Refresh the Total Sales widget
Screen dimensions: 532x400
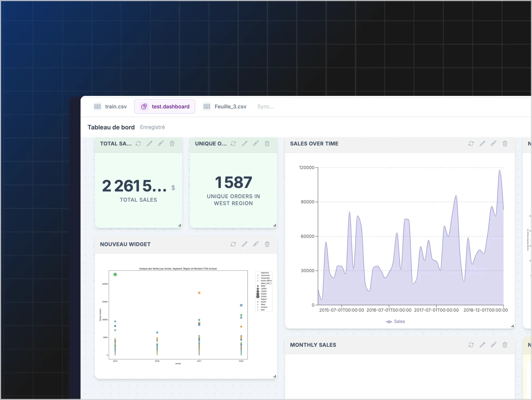pos(138,144)
